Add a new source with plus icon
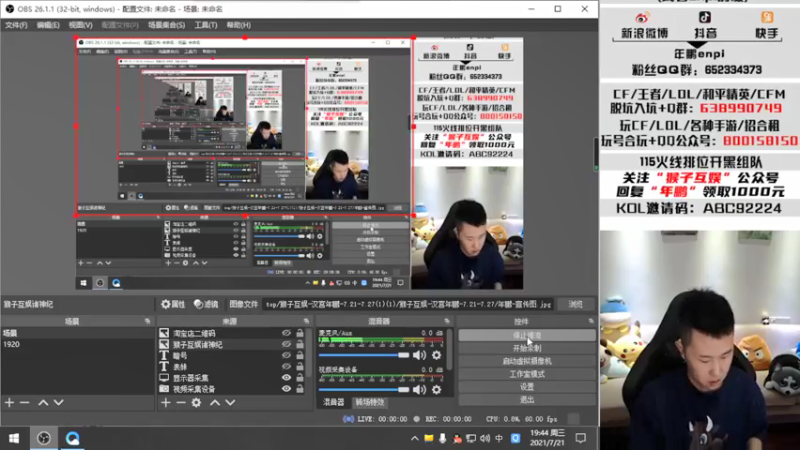 (x=166, y=403)
